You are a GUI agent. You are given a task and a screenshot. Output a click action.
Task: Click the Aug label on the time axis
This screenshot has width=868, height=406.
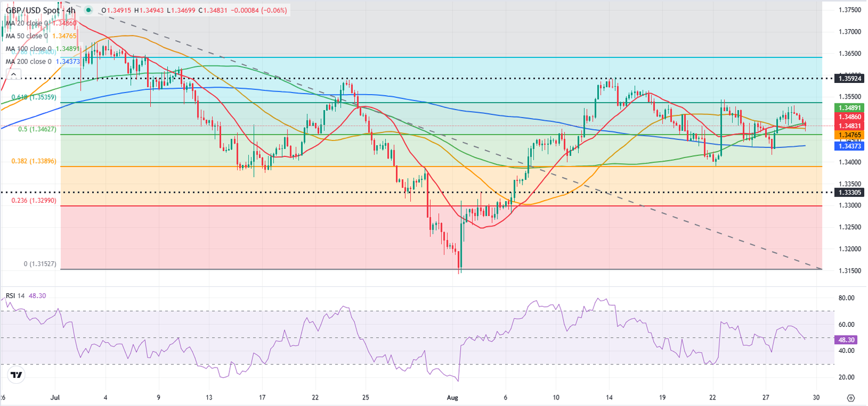point(452,397)
